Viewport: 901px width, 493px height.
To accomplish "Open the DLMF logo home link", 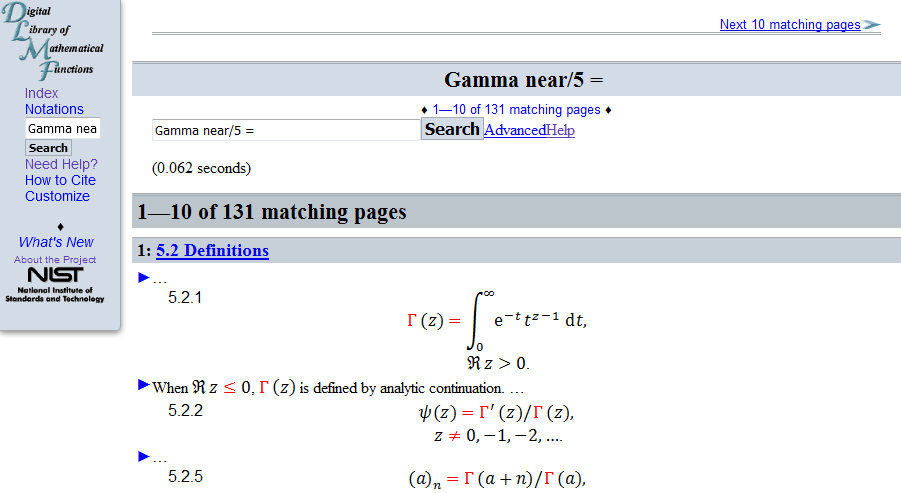I will [x=53, y=41].
